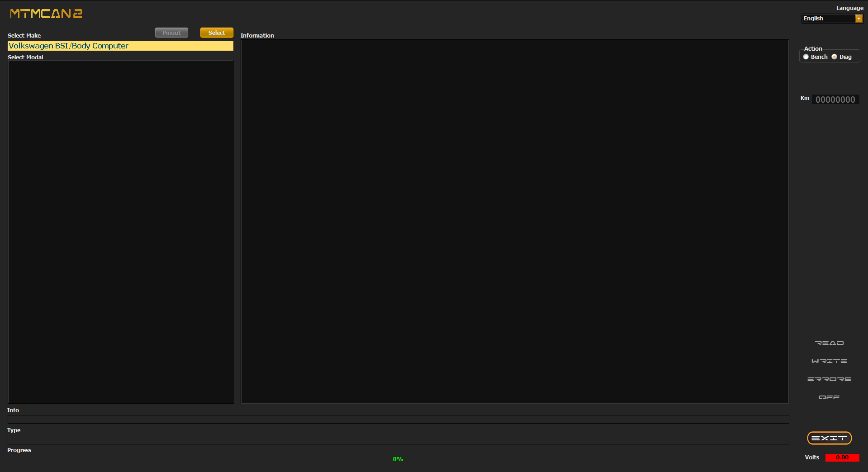Click inside the Information panel

pyautogui.click(x=515, y=222)
